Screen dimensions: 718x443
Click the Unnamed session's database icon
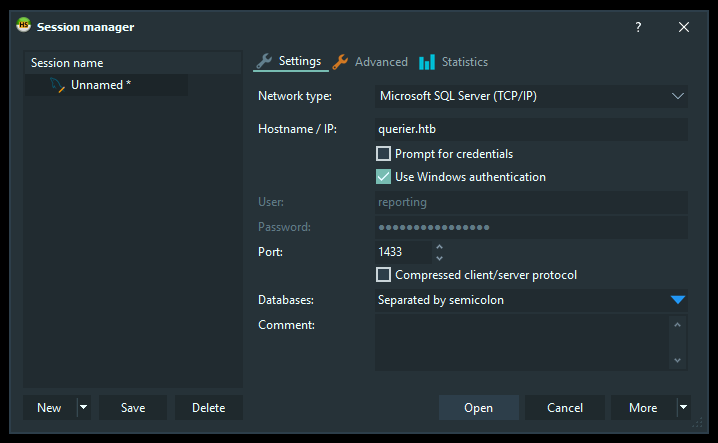[57, 86]
